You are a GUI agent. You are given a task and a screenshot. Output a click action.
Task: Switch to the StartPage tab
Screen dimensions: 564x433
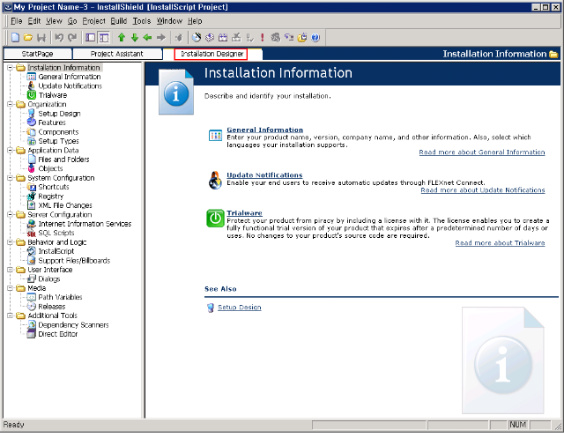tap(37, 54)
